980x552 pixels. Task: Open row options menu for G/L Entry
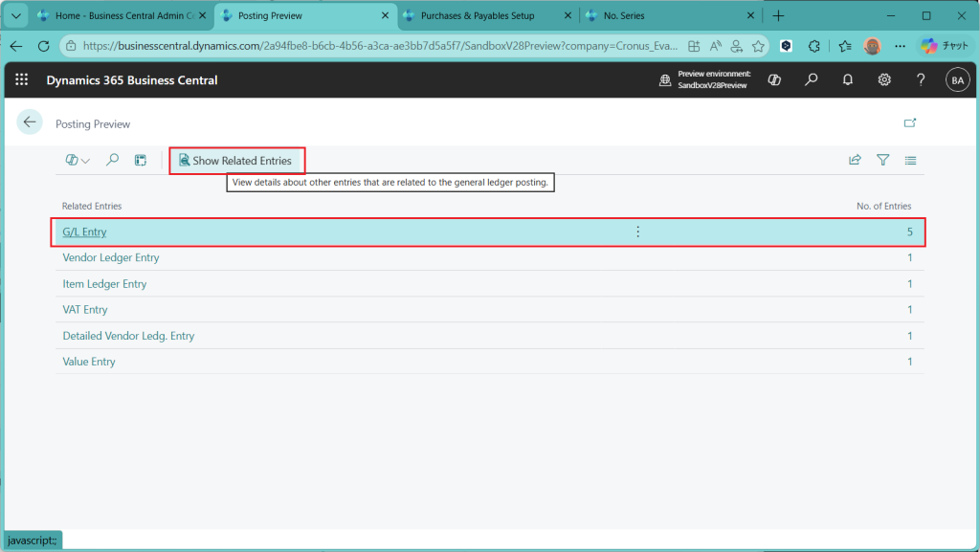tap(638, 232)
